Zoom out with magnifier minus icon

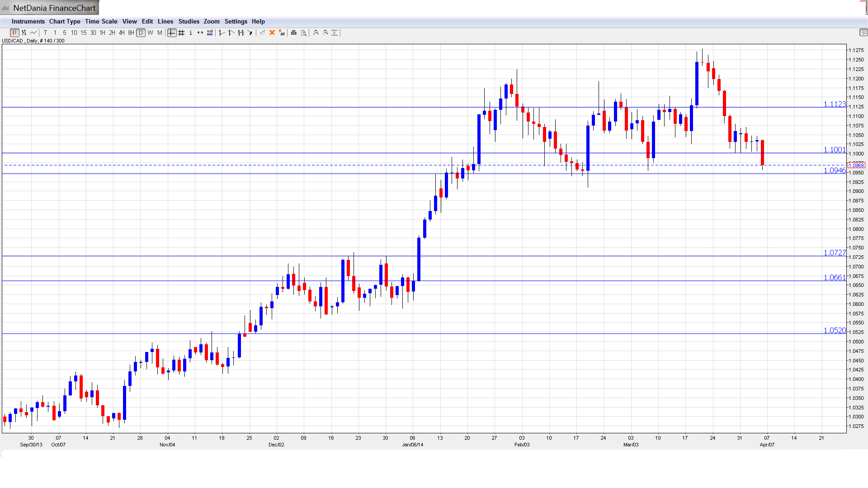click(x=325, y=33)
